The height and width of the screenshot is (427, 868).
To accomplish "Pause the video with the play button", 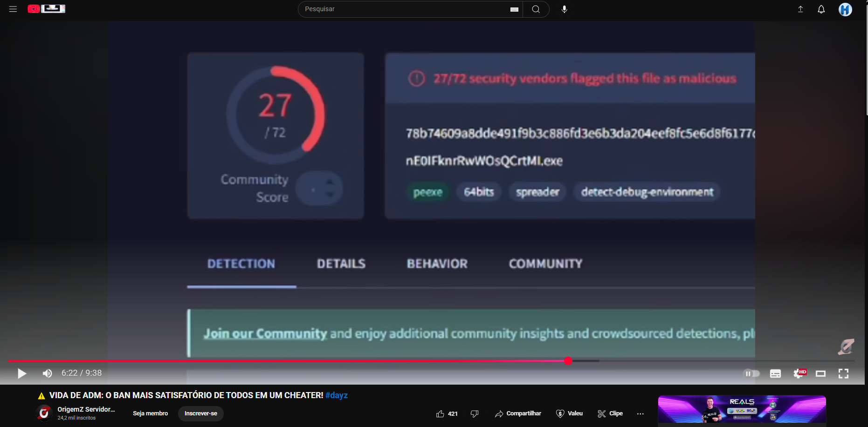I will pos(21,373).
